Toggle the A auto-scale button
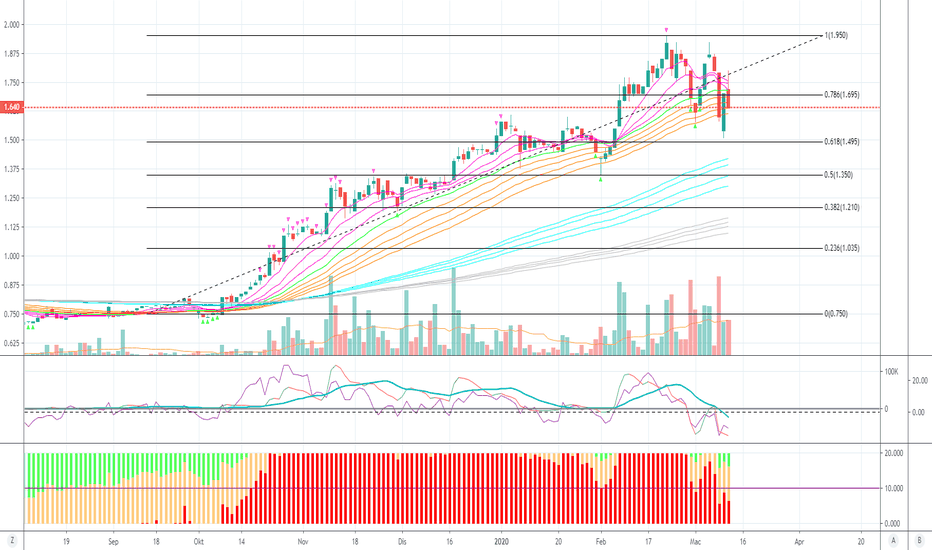The image size is (932, 550). [893, 540]
